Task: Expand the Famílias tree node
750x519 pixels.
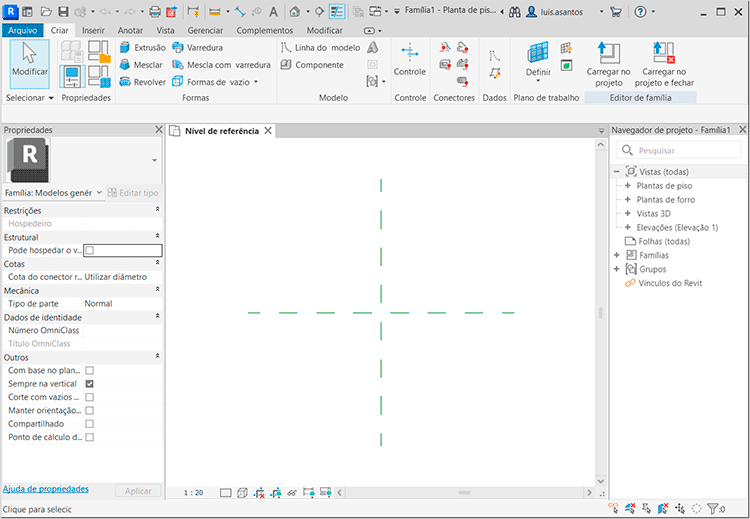Action: click(x=617, y=255)
